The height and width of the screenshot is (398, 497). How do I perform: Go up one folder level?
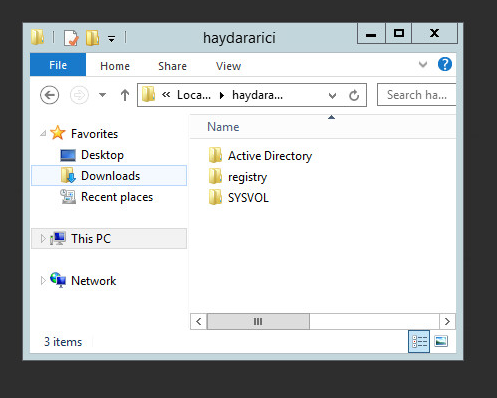coord(125,95)
